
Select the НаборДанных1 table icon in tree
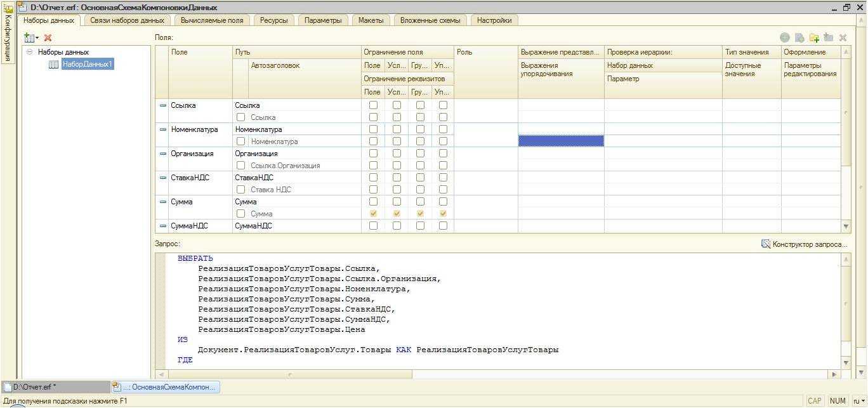point(54,65)
